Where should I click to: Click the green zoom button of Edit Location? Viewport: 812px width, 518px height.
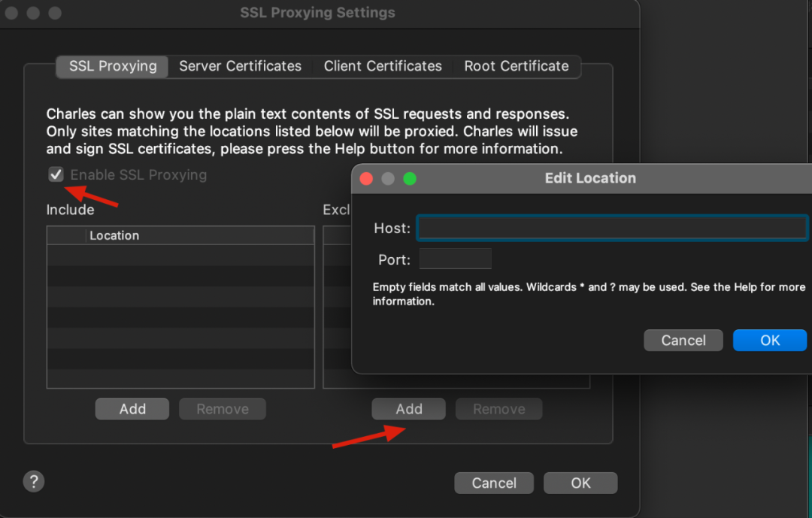[x=410, y=179]
